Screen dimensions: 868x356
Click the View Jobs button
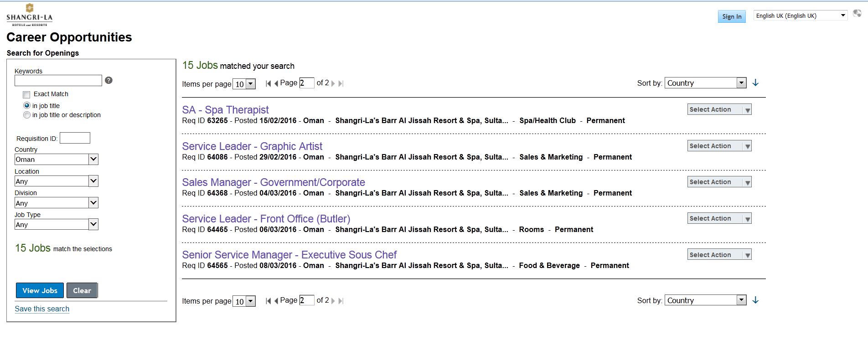tap(40, 290)
